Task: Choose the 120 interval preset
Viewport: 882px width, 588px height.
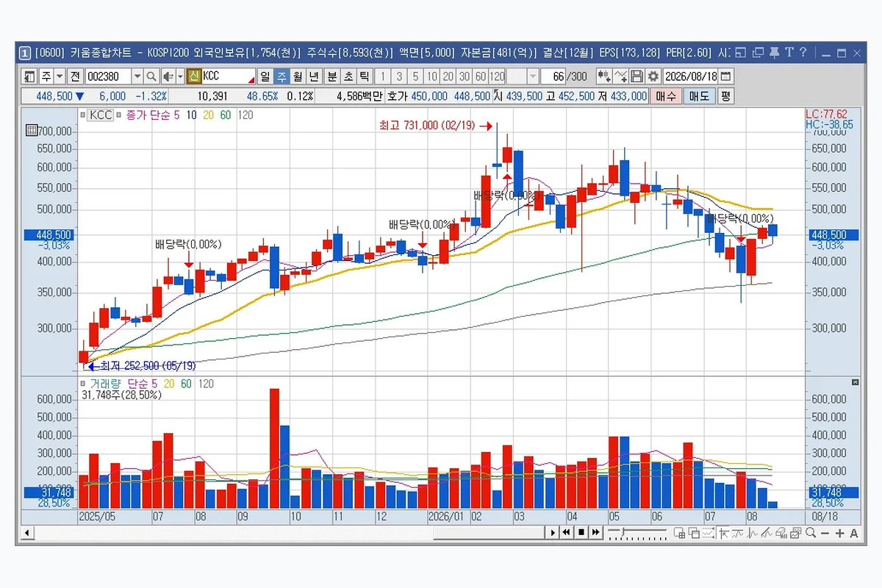Action: (x=497, y=76)
